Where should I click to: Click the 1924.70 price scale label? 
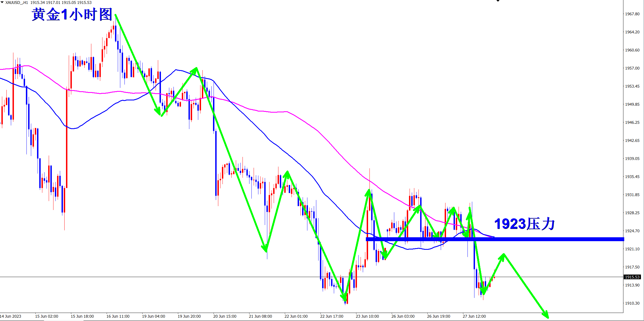(632, 231)
